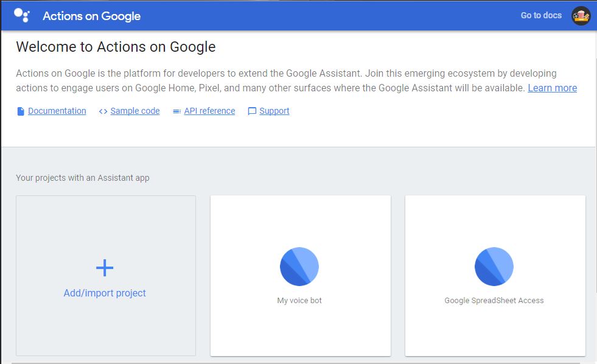
Task: Click the Google SpreadSheet Access project icon
Action: coord(494,267)
